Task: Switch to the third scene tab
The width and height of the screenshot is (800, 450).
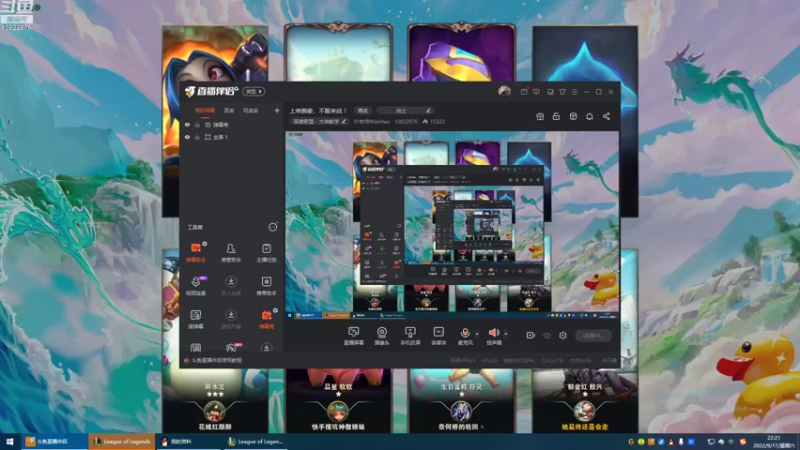Action: [x=250, y=110]
